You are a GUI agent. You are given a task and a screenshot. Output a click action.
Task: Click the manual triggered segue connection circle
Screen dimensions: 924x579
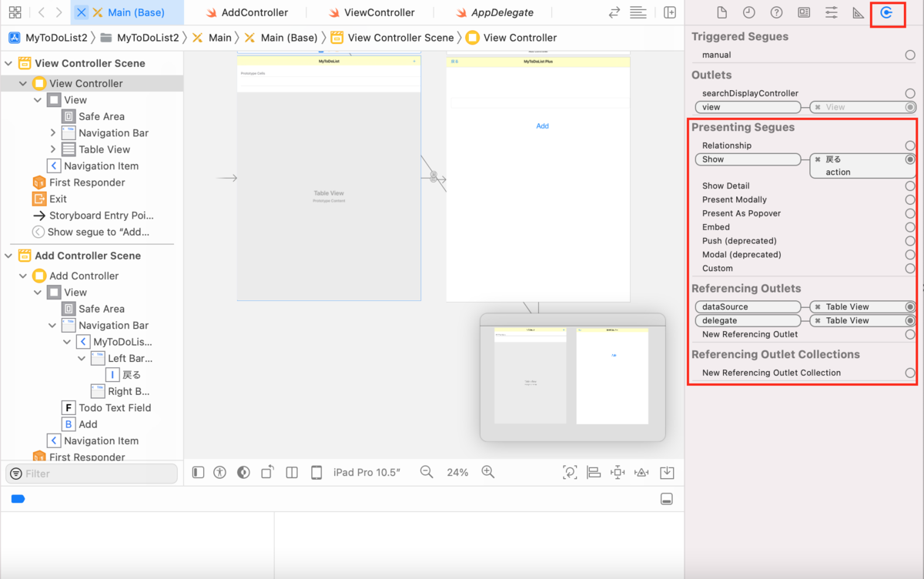[910, 55]
